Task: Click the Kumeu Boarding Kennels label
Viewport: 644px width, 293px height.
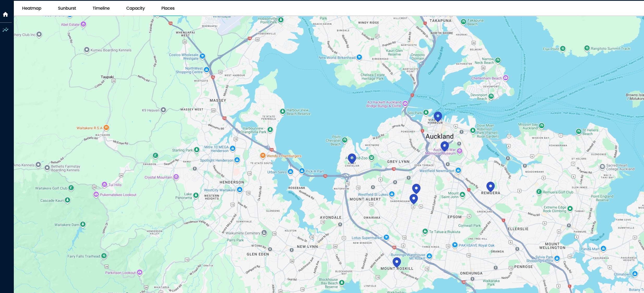Action: [111, 50]
